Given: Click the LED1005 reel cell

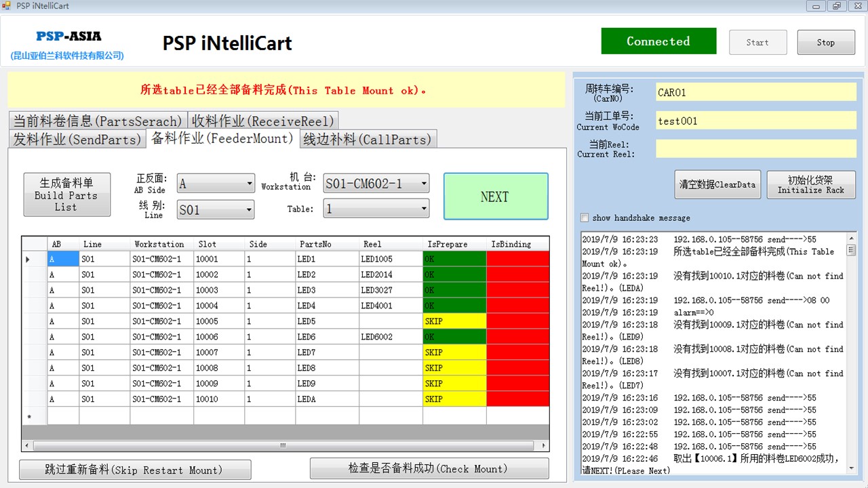Looking at the screenshot, I should tap(391, 259).
